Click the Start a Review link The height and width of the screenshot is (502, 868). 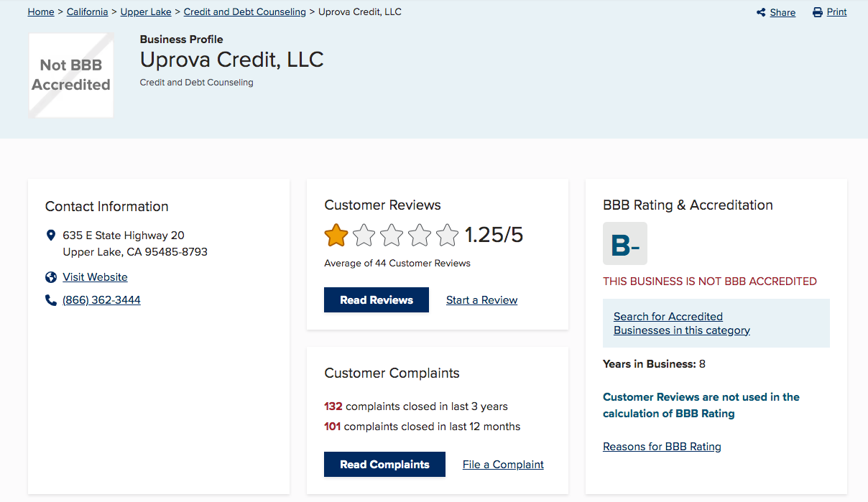coord(481,300)
